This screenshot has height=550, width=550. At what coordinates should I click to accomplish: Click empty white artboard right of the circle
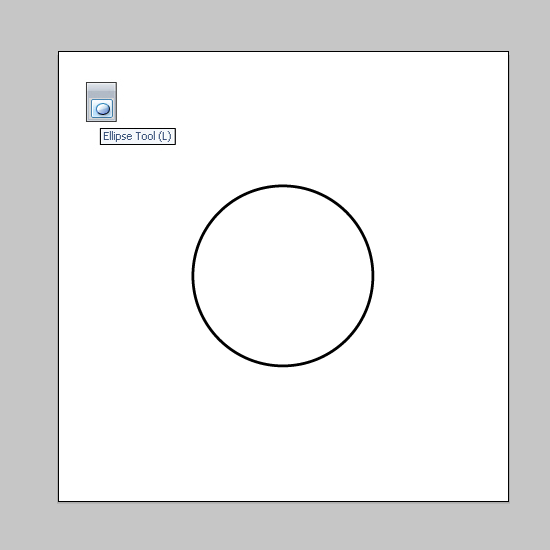[x=440, y=276]
